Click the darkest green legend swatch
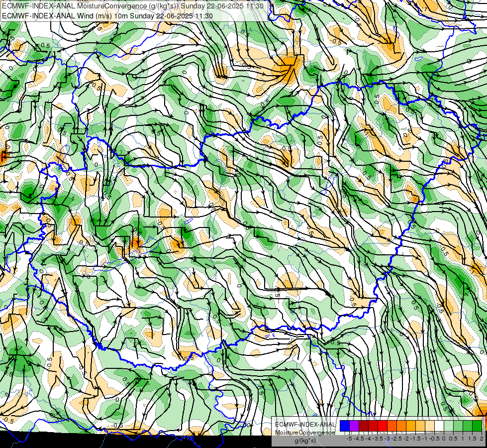This screenshot has height=448, width=487. click(477, 426)
